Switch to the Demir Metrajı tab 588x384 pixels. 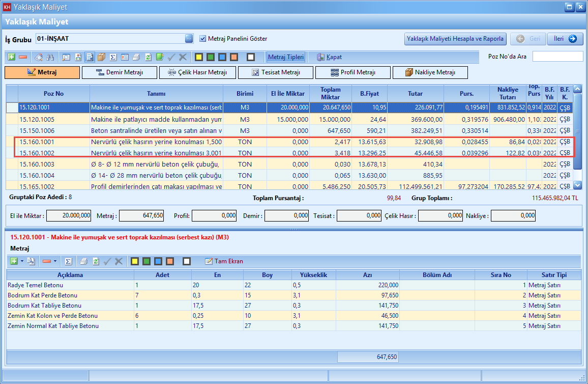[120, 73]
